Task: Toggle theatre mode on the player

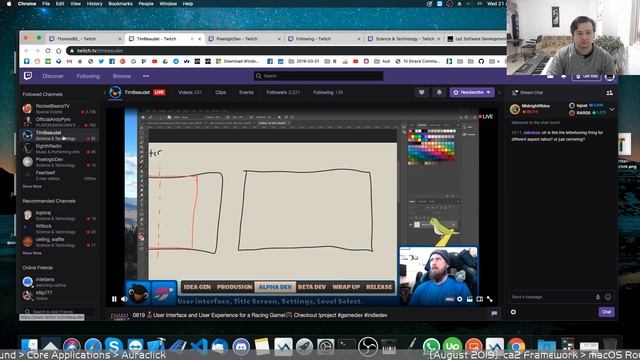Action: click(x=480, y=299)
